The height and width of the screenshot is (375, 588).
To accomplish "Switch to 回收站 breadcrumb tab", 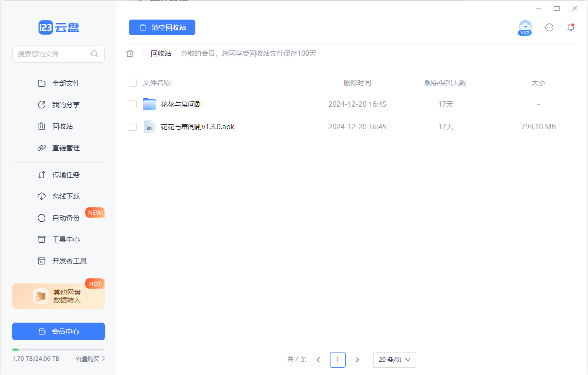I will 161,53.
